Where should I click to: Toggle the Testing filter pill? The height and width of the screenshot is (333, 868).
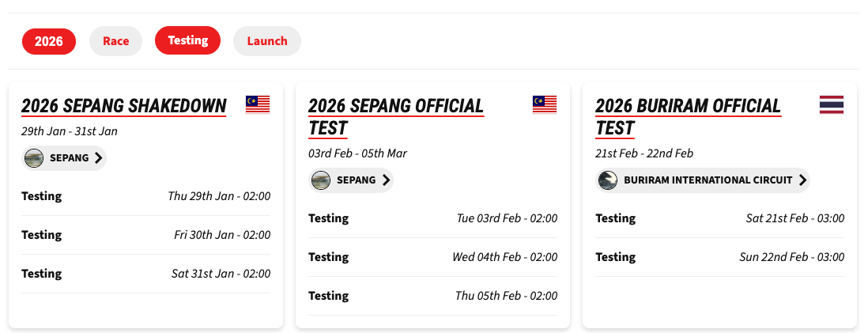187,40
